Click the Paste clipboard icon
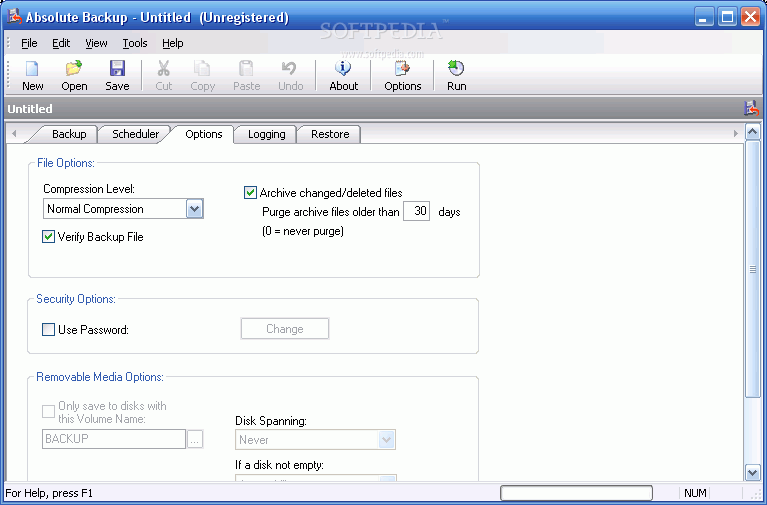Screen dimensions: 767x505 (x=246, y=69)
